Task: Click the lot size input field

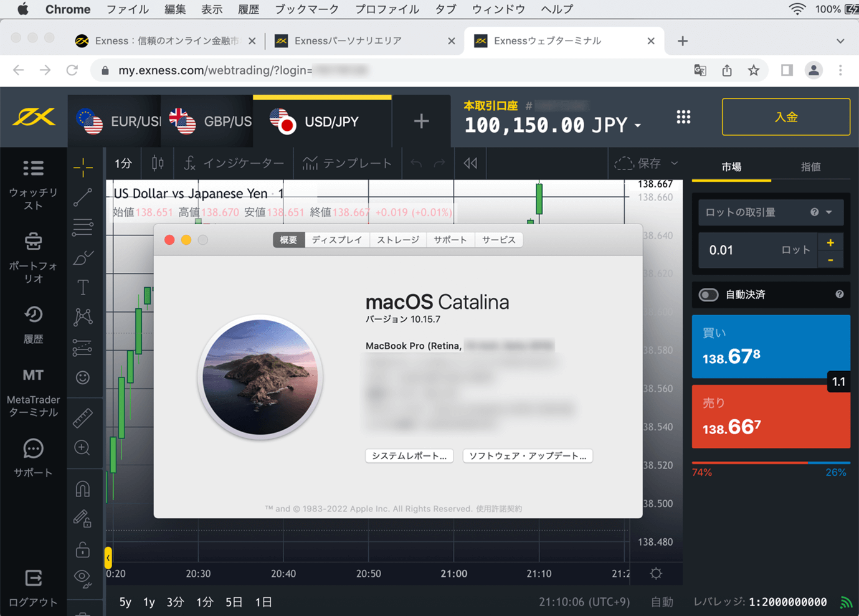Action: pyautogui.click(x=757, y=250)
